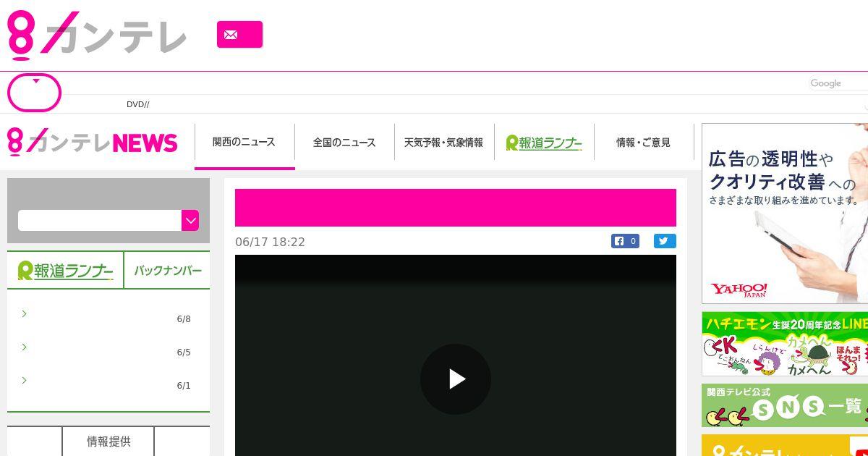Viewport: 868px width, 456px height.
Task: Expand the pink oval menu with down triangle
Action: (x=34, y=93)
